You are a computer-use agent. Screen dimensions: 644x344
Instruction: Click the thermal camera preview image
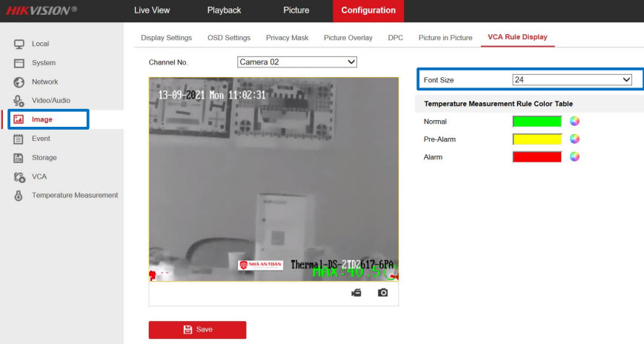pyautogui.click(x=273, y=178)
